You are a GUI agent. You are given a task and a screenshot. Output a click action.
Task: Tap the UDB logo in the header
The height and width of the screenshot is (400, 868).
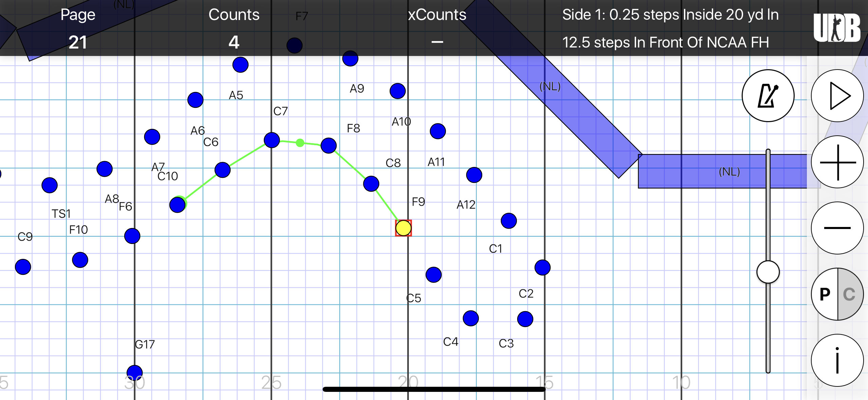pos(837,28)
